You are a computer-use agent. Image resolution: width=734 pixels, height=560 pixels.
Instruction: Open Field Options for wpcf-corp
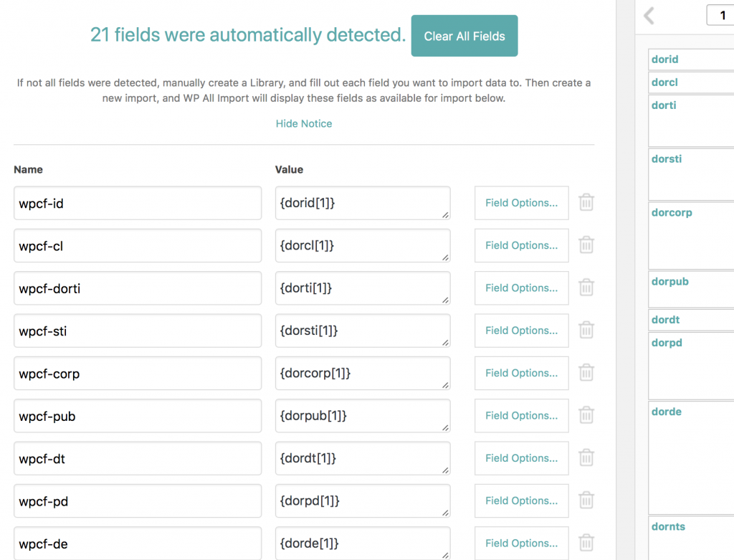tap(522, 373)
